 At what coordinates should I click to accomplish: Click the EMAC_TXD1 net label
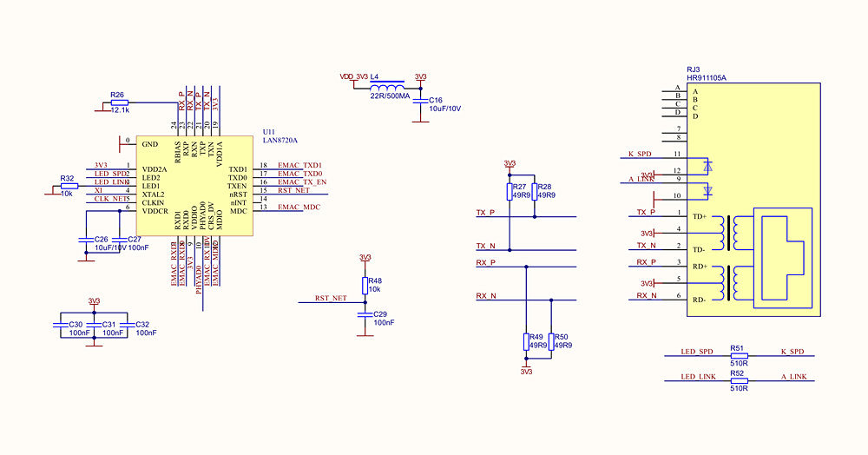(299, 166)
